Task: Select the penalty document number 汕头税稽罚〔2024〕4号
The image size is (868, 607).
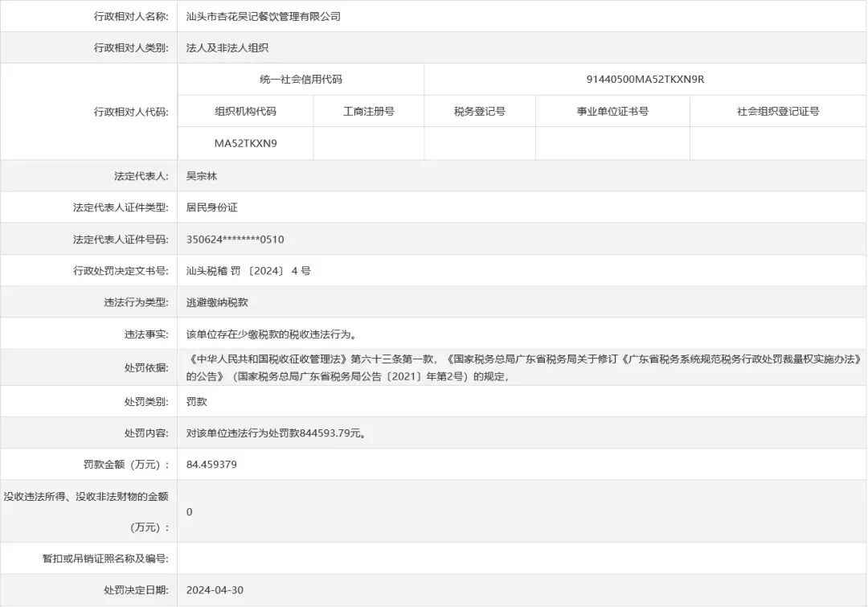Action: point(248,271)
